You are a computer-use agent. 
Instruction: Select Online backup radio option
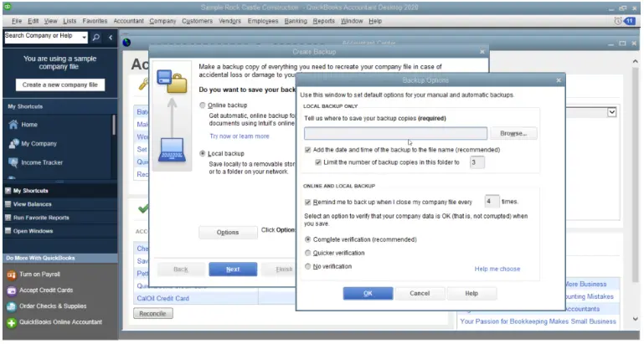tap(203, 105)
